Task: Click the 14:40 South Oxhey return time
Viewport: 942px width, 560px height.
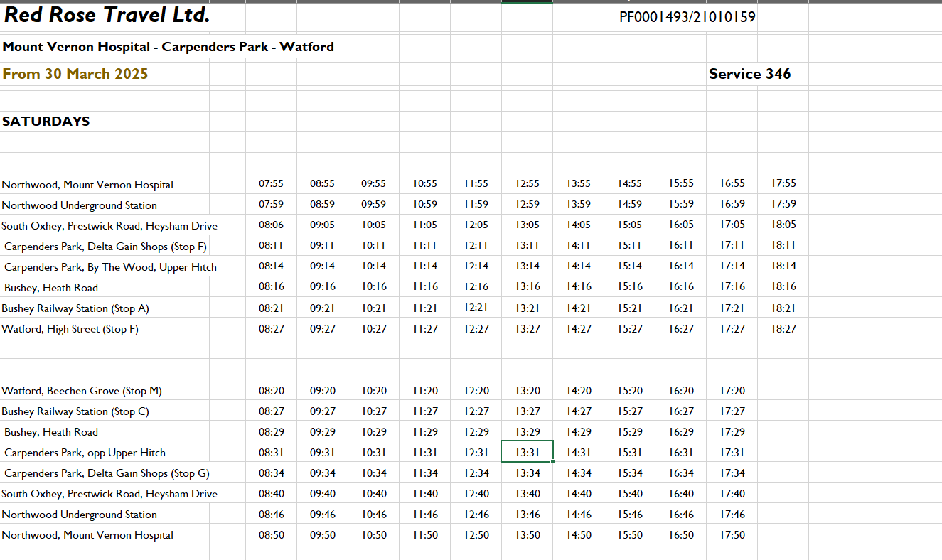Action: pos(579,494)
